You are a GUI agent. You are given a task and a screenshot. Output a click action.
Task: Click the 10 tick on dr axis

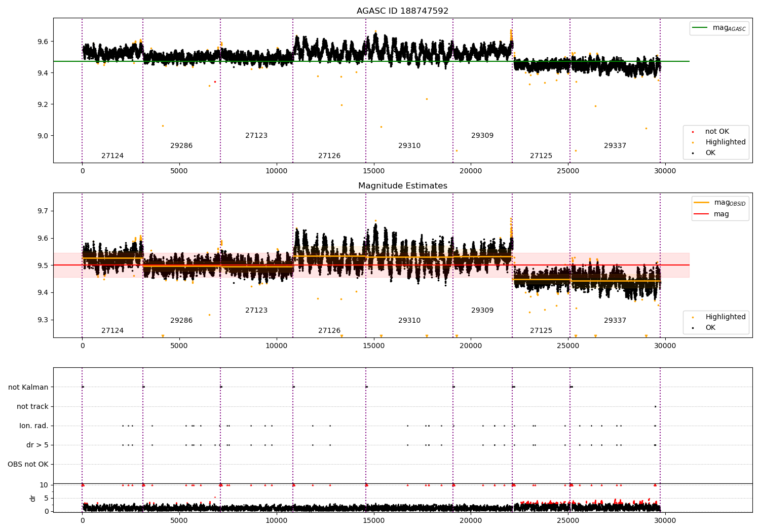pyautogui.click(x=45, y=485)
